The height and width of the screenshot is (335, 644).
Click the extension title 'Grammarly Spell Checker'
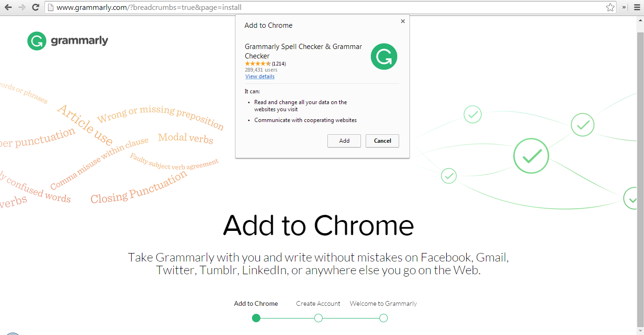pos(303,51)
